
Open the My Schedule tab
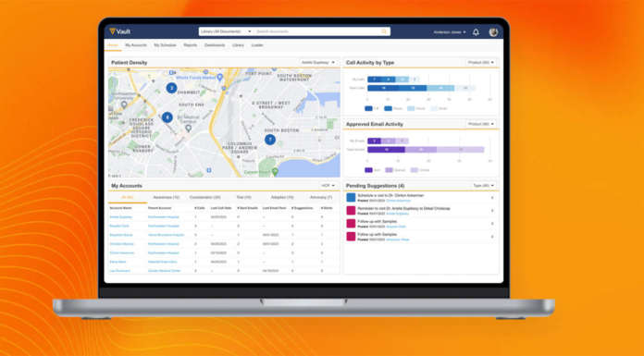[165, 45]
